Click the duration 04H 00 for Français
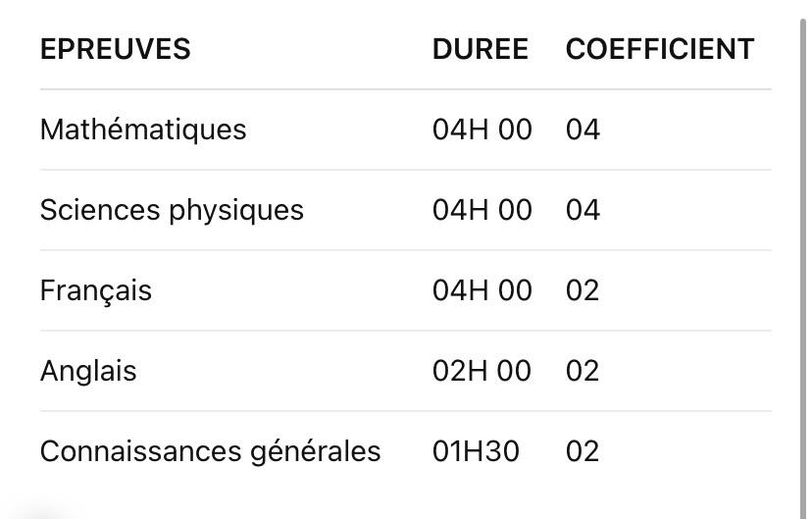This screenshot has height=519, width=812. tap(482, 290)
